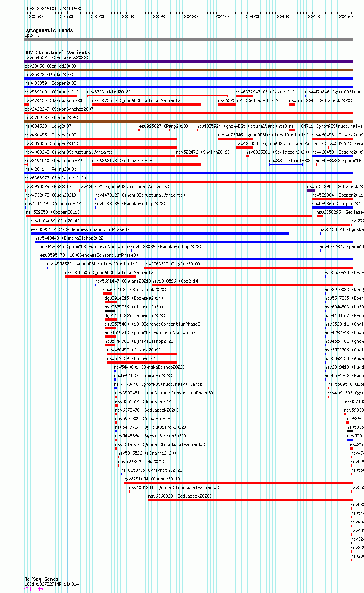Viewport: 364px width, 593px height.
Task: Select label nsv5443449 (ByrskaBishop2022)
Action: [x=70, y=238]
